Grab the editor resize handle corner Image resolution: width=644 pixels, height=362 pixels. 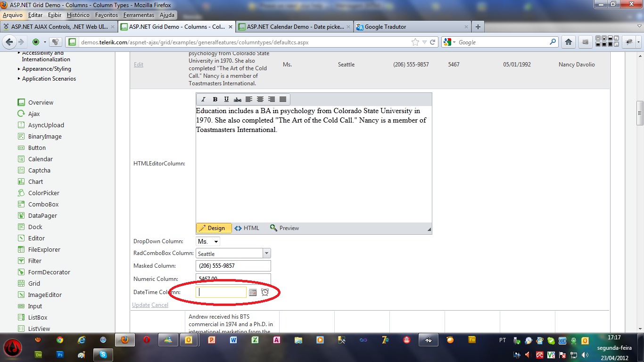pyautogui.click(x=429, y=230)
